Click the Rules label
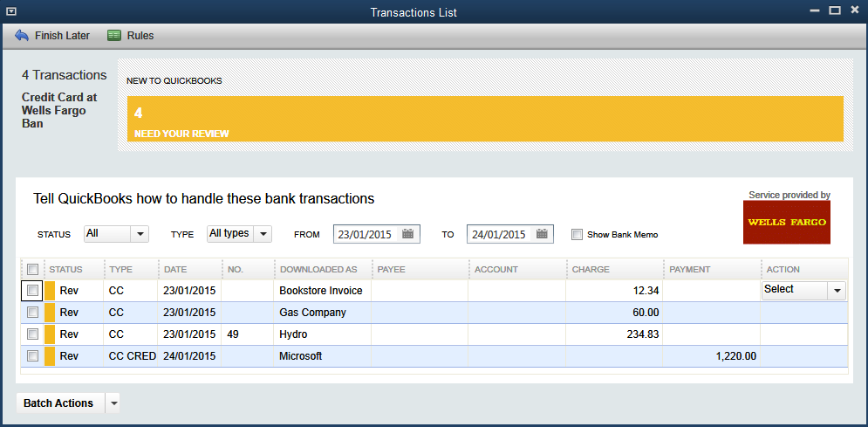868x427 pixels. (x=140, y=36)
